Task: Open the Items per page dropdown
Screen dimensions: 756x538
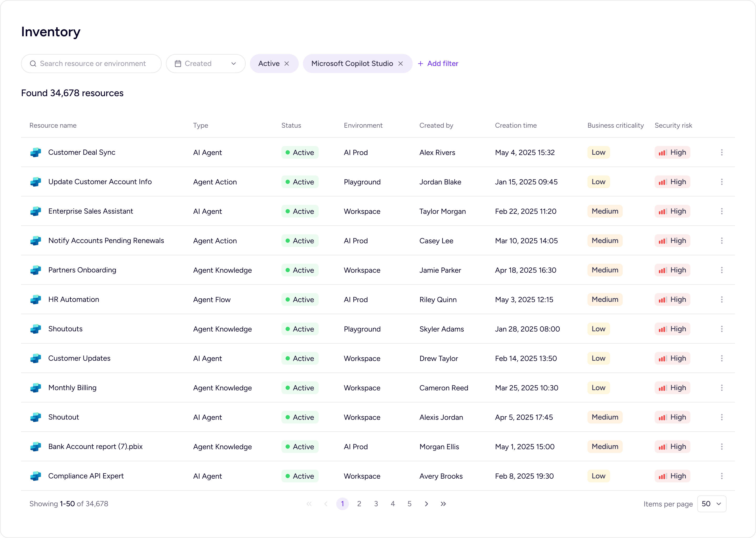Action: tap(711, 504)
